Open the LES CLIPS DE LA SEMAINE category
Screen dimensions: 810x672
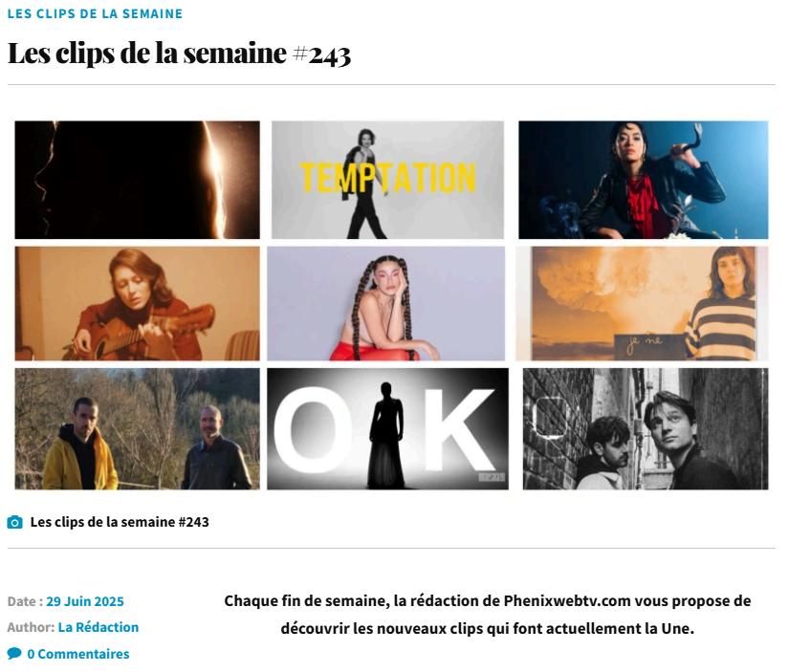click(x=95, y=13)
